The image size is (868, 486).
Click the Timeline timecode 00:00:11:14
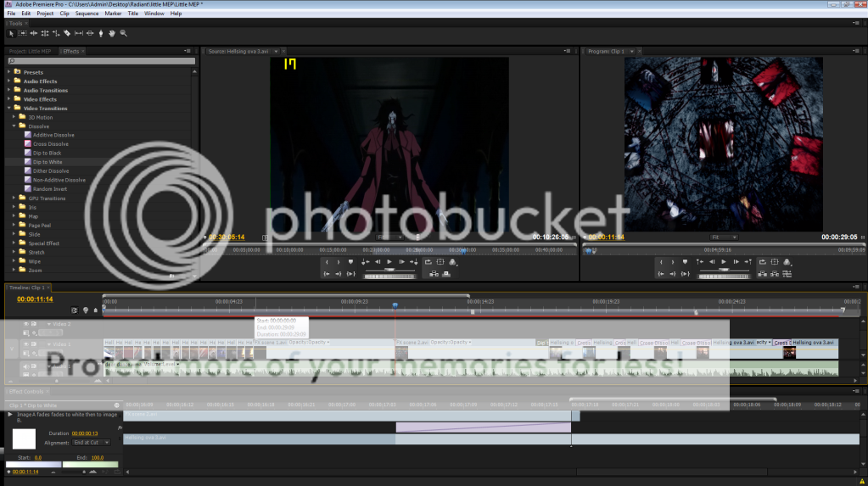tap(35, 299)
